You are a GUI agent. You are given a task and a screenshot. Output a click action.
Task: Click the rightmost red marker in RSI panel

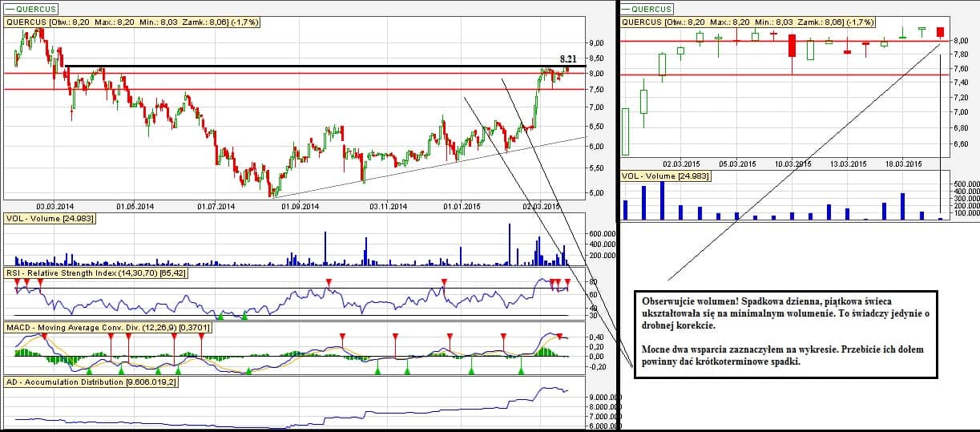pyautogui.click(x=567, y=282)
